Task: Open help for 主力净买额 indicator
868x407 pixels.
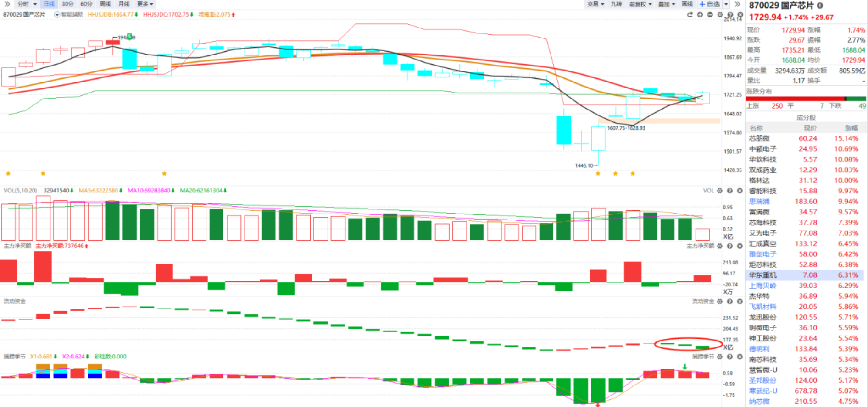Action: point(730,246)
